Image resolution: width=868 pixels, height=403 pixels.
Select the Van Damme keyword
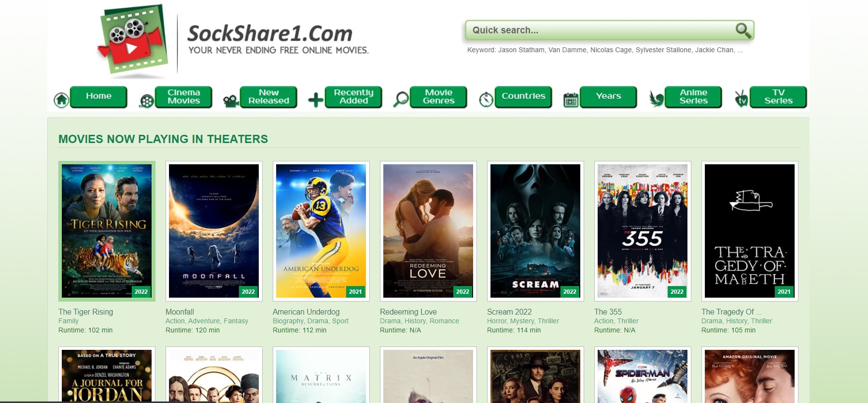[567, 50]
